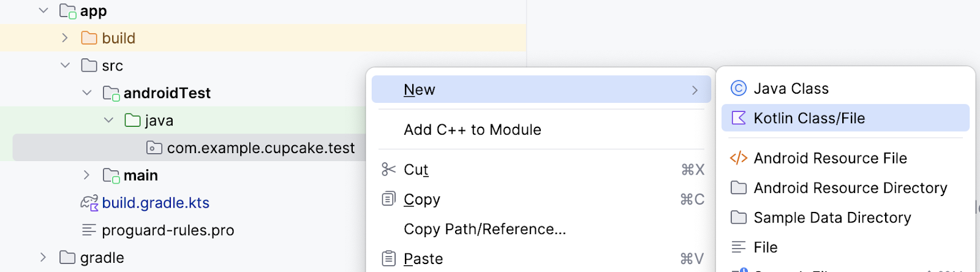
Task: Click the Java Class icon
Action: coord(739,89)
